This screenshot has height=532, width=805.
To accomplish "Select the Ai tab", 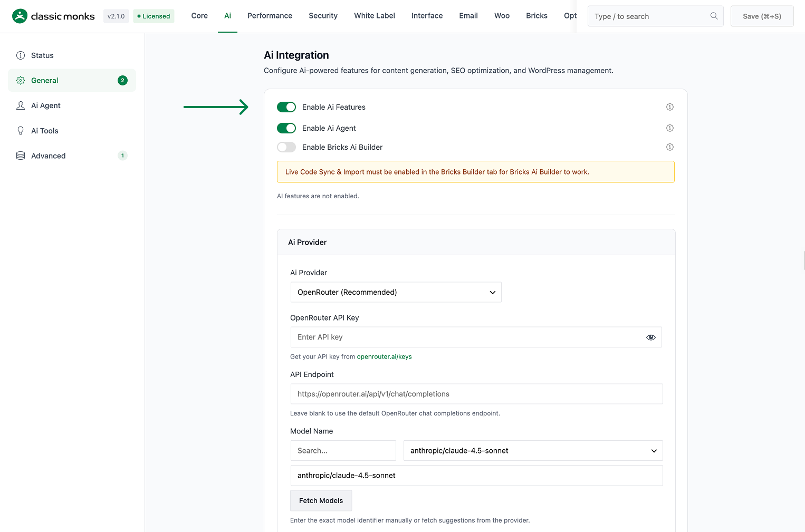I will [227, 16].
